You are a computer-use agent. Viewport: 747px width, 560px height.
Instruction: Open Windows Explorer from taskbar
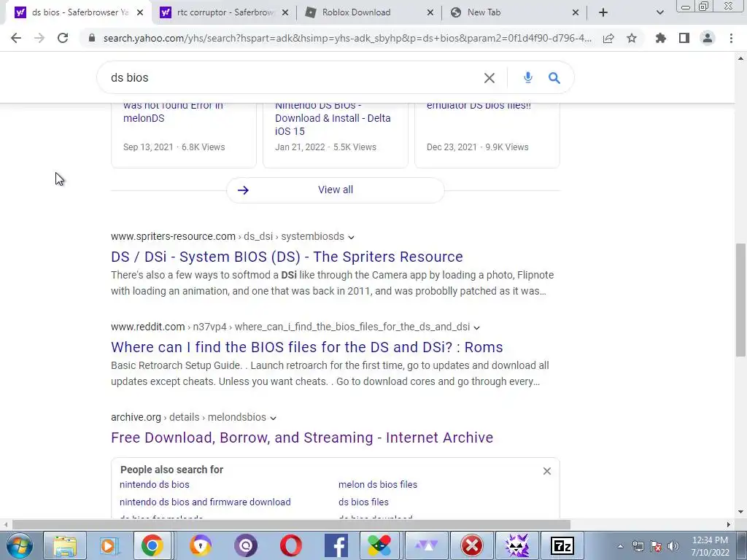pyautogui.click(x=65, y=545)
